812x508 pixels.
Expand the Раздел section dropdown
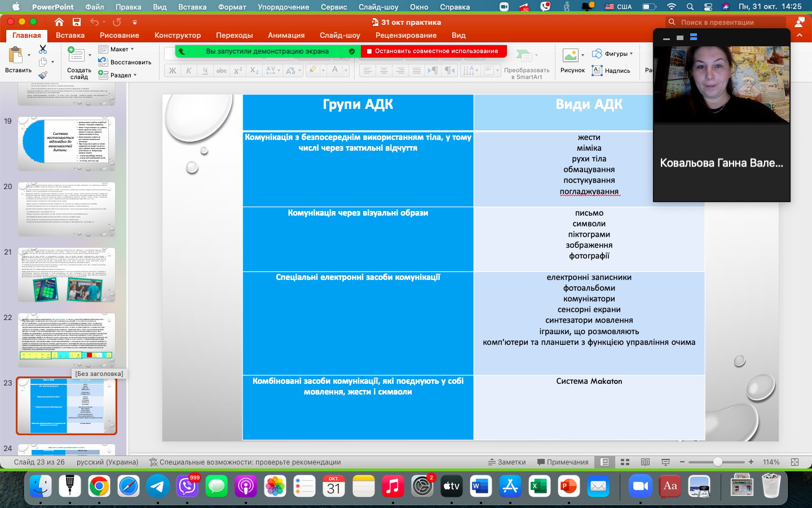(118, 75)
